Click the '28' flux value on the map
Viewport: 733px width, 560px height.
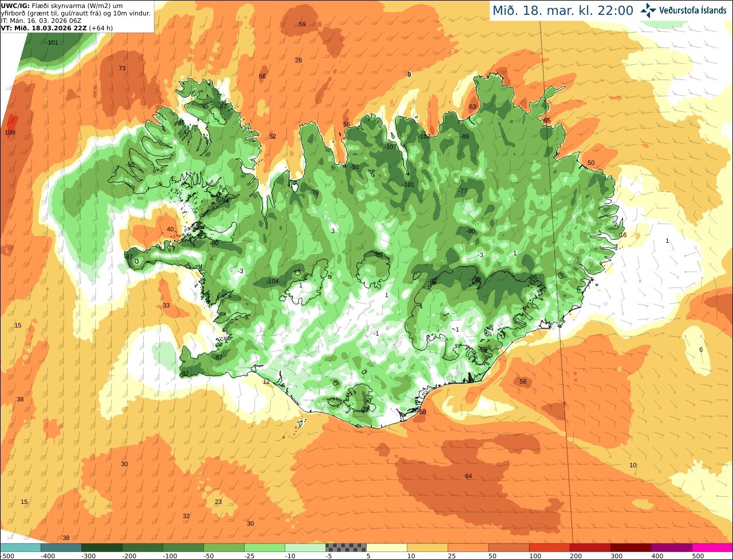click(x=298, y=61)
